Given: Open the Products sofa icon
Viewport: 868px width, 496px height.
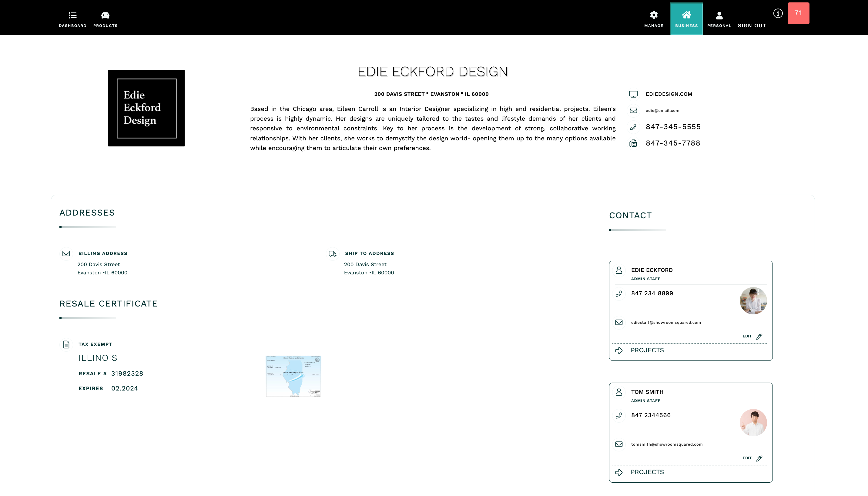Looking at the screenshot, I should (x=105, y=19).
